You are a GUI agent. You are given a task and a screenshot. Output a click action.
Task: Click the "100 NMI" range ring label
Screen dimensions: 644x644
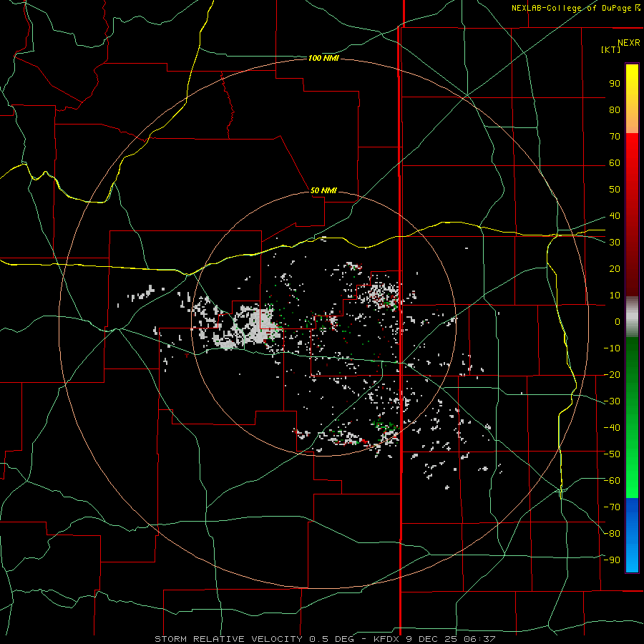click(323, 59)
